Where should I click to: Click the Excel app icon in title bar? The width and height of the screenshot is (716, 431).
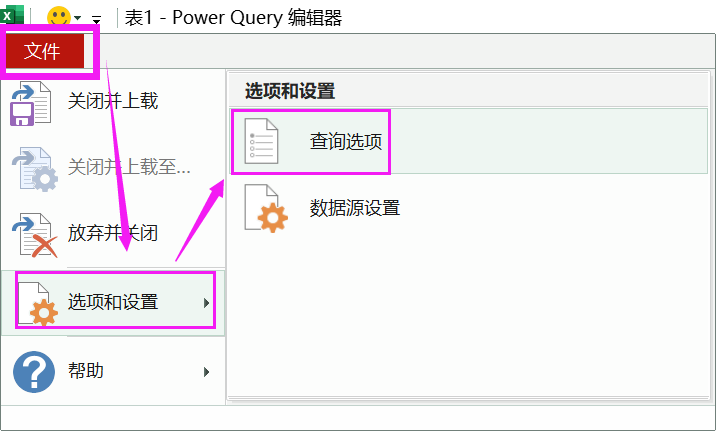(x=11, y=15)
